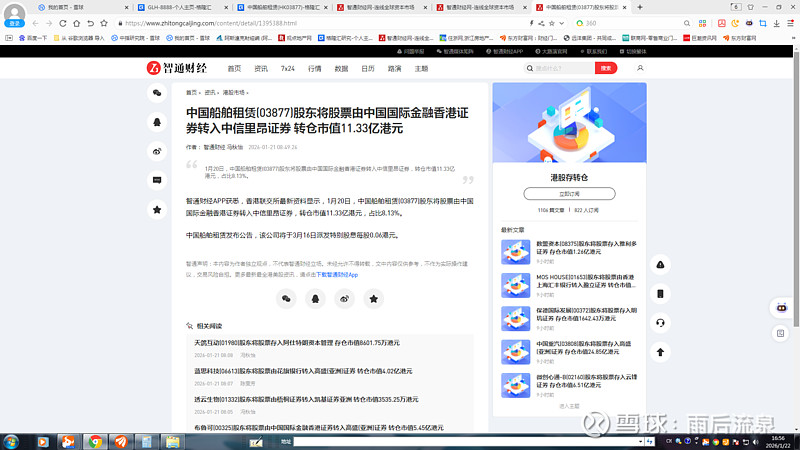Share to Weibo below the article
Screen dimensions: 800x450
(344, 299)
